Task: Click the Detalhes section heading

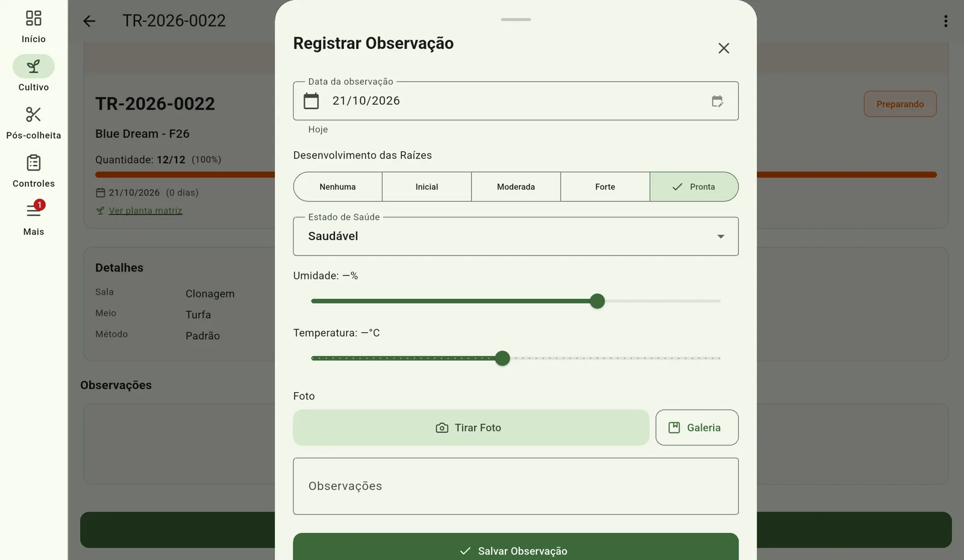Action: click(x=119, y=268)
